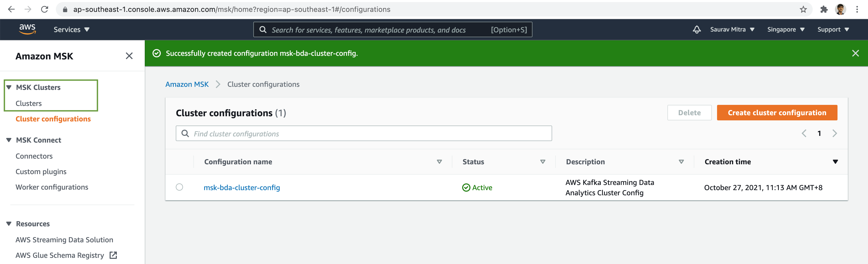
Task: Open AWS Streaming Data Solution link
Action: point(64,240)
